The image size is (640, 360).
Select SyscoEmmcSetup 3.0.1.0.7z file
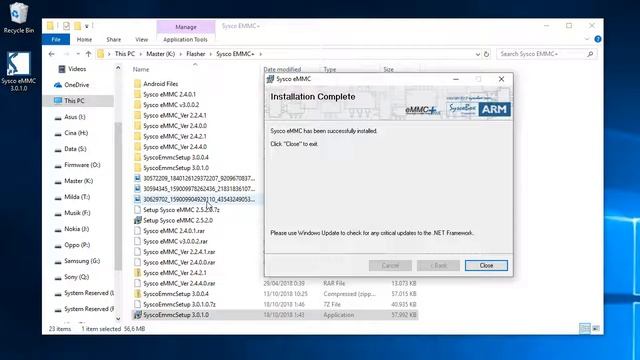click(179, 304)
